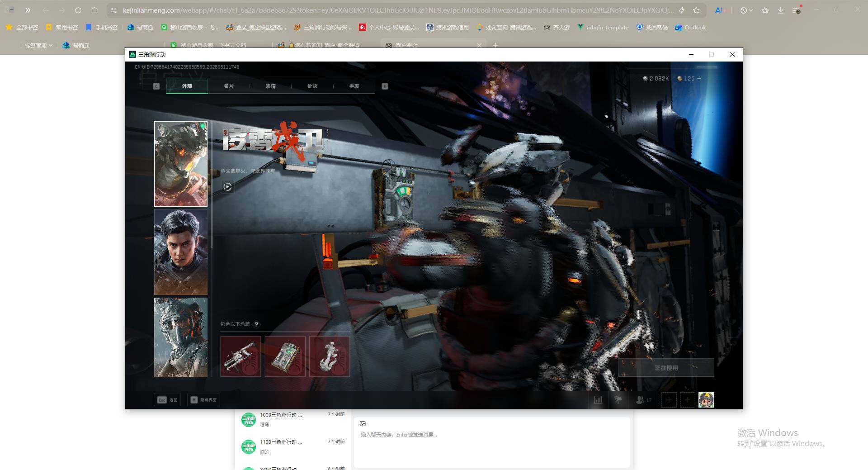Image resolution: width=868 pixels, height=470 pixels.
Task: Go to next tab with E key icon
Action: [385, 86]
